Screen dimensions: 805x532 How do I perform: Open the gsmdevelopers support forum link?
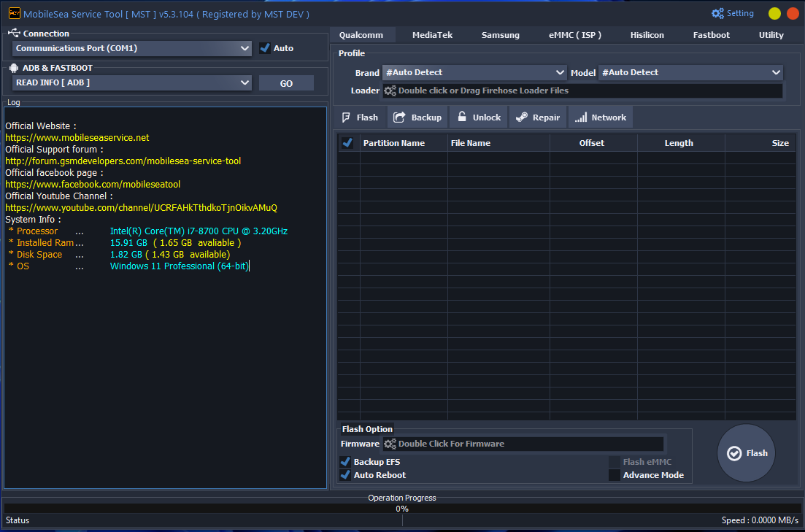click(x=123, y=161)
